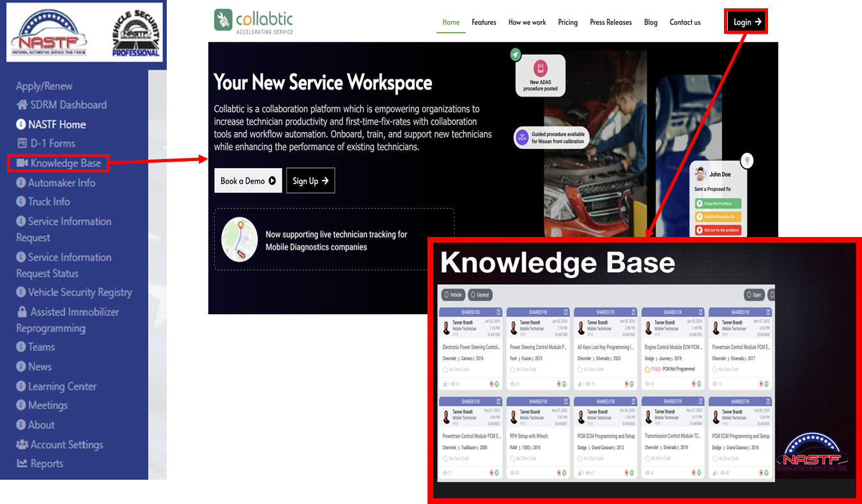Viewport: 862px width, 504px height.
Task: Click the Account Settings users icon
Action: [22, 445]
